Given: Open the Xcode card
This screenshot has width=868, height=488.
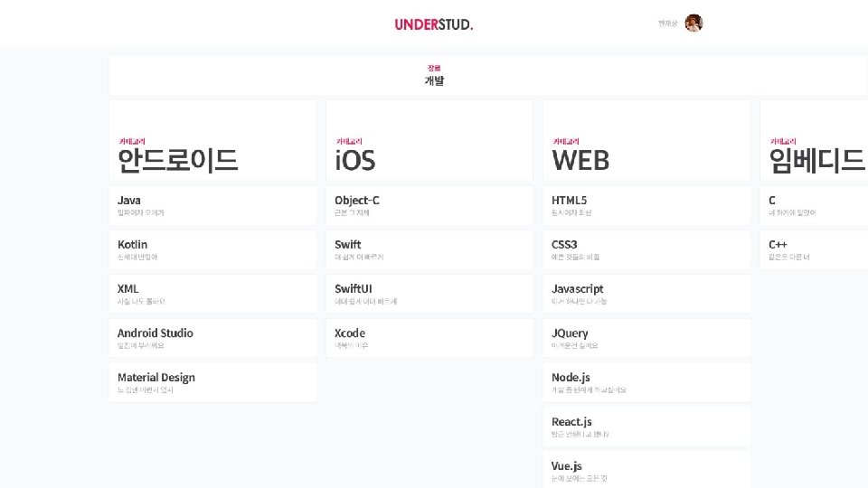Looking at the screenshot, I should click(x=429, y=338).
